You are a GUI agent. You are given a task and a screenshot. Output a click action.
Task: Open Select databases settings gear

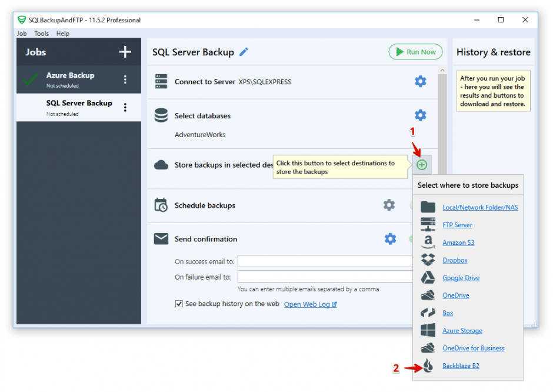pyautogui.click(x=421, y=115)
